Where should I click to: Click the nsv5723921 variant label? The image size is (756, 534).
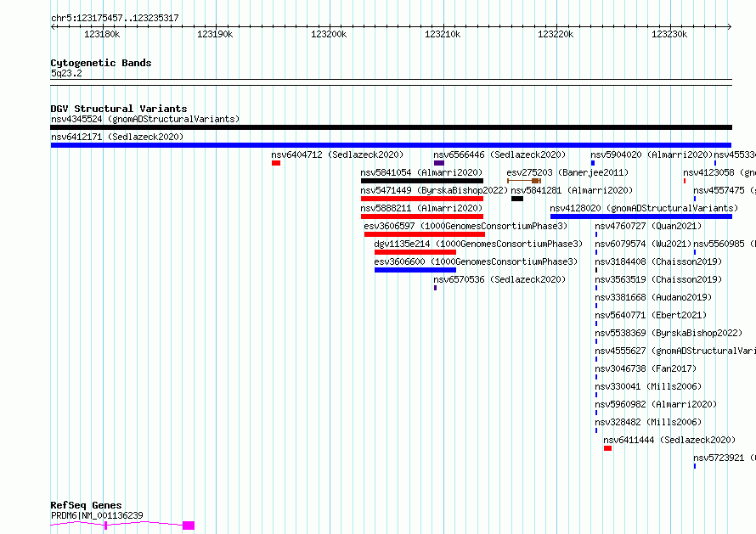point(725,458)
